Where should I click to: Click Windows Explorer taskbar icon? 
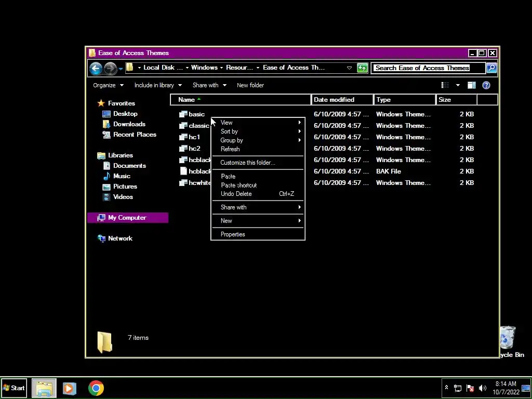pos(44,388)
